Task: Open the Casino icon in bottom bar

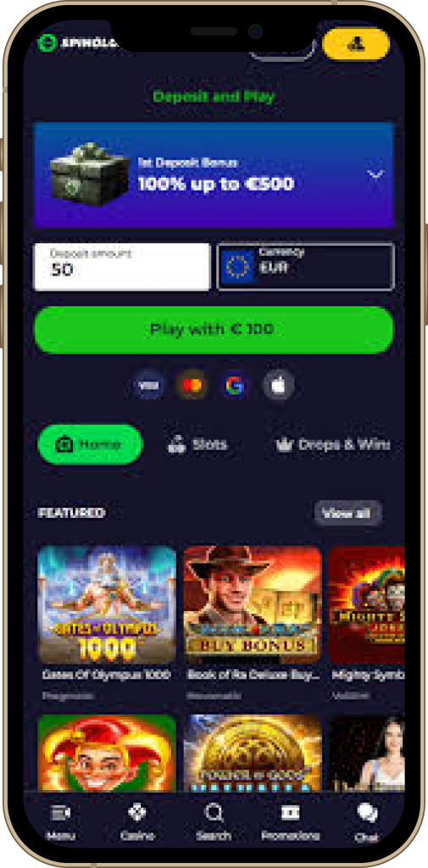Action: [x=137, y=822]
